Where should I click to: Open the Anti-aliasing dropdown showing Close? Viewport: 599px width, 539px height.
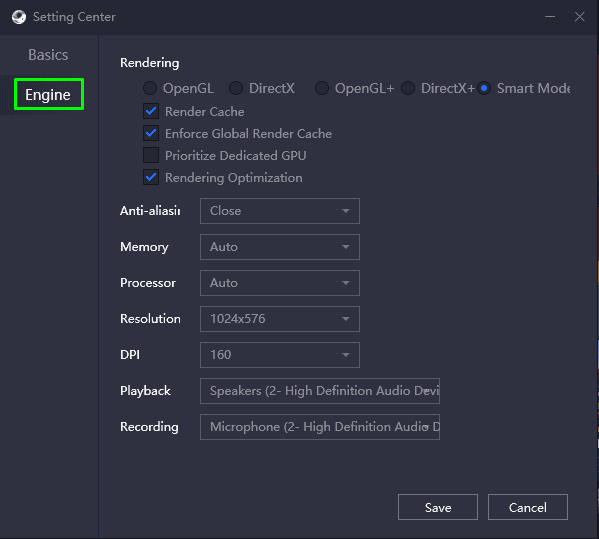click(x=280, y=211)
